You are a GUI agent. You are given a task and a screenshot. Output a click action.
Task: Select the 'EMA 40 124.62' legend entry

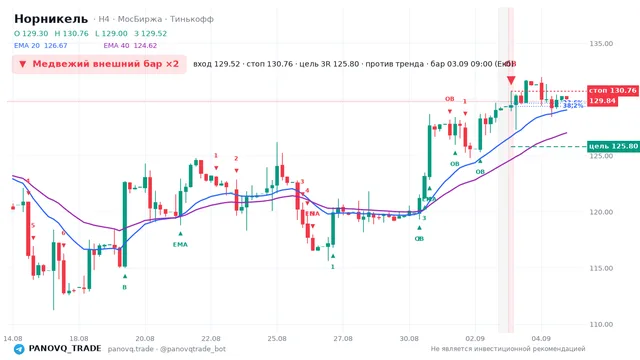[x=130, y=46]
